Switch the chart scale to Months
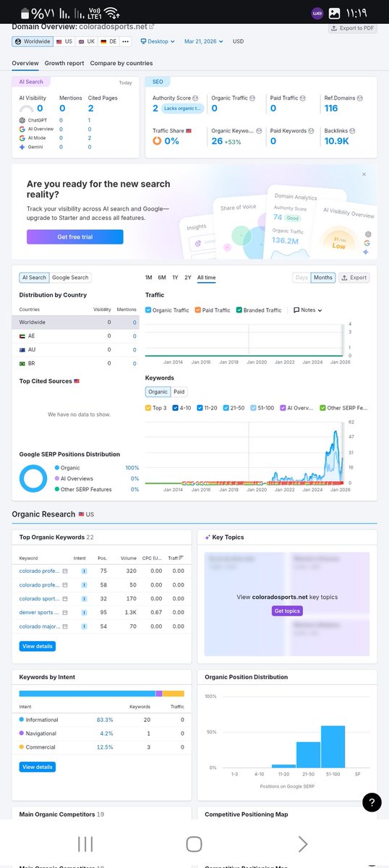The image size is (389, 868). (x=323, y=278)
